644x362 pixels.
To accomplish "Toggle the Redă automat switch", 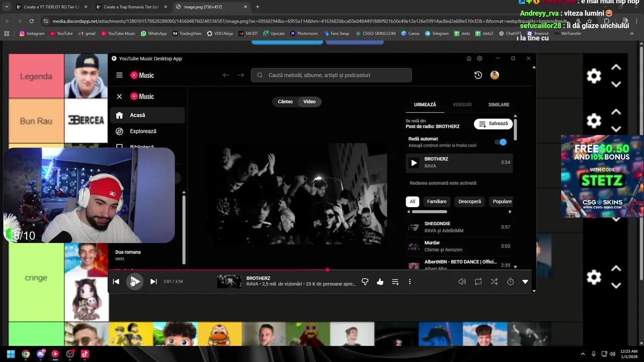I will [501, 142].
